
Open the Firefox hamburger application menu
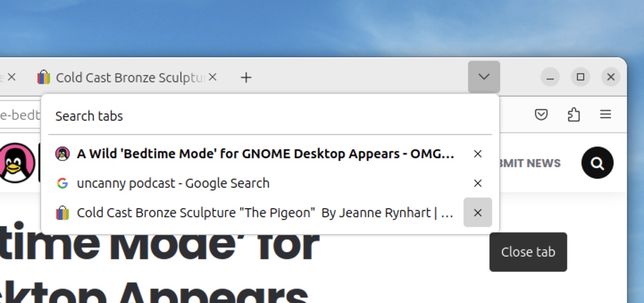606,114
